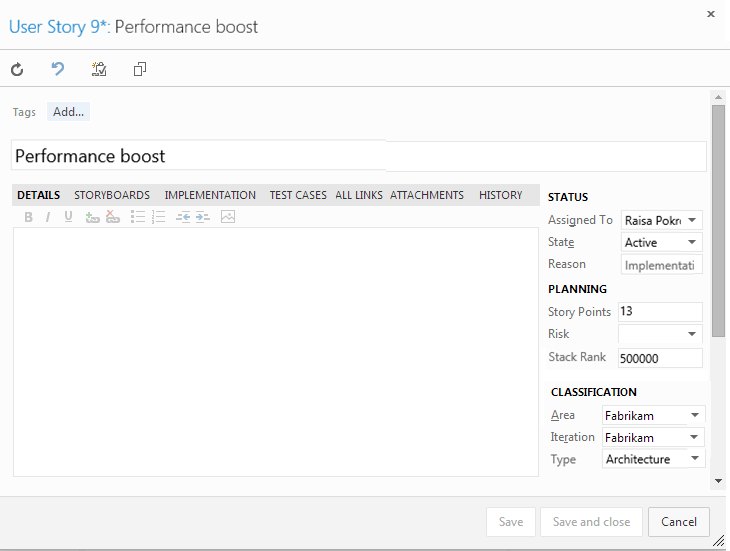Image resolution: width=730 pixels, height=551 pixels.
Task: Click the new linked work item icon
Action: tap(99, 69)
